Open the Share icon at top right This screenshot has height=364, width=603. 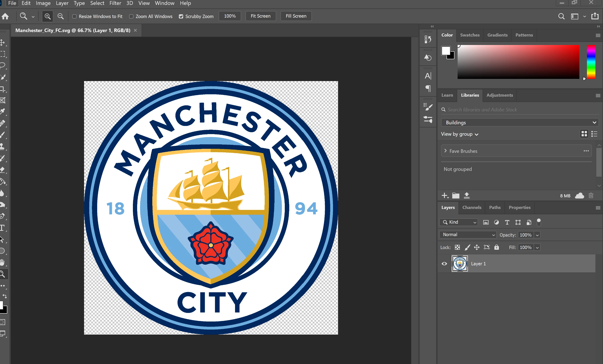click(x=595, y=16)
